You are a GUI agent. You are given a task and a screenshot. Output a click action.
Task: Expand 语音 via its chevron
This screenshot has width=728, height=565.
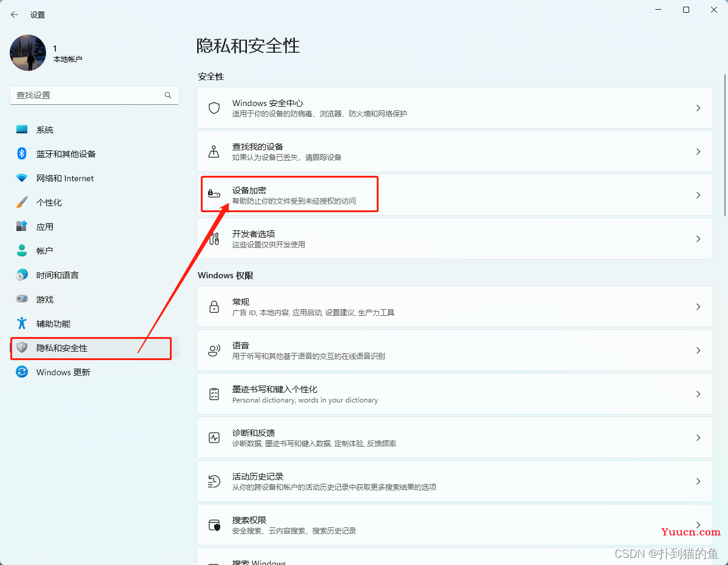698,350
